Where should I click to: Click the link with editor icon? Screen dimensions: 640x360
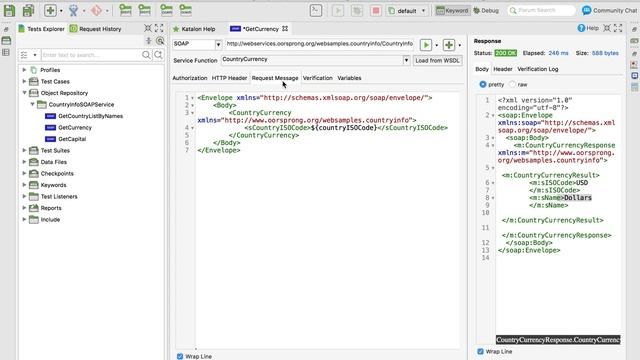click(x=160, y=40)
